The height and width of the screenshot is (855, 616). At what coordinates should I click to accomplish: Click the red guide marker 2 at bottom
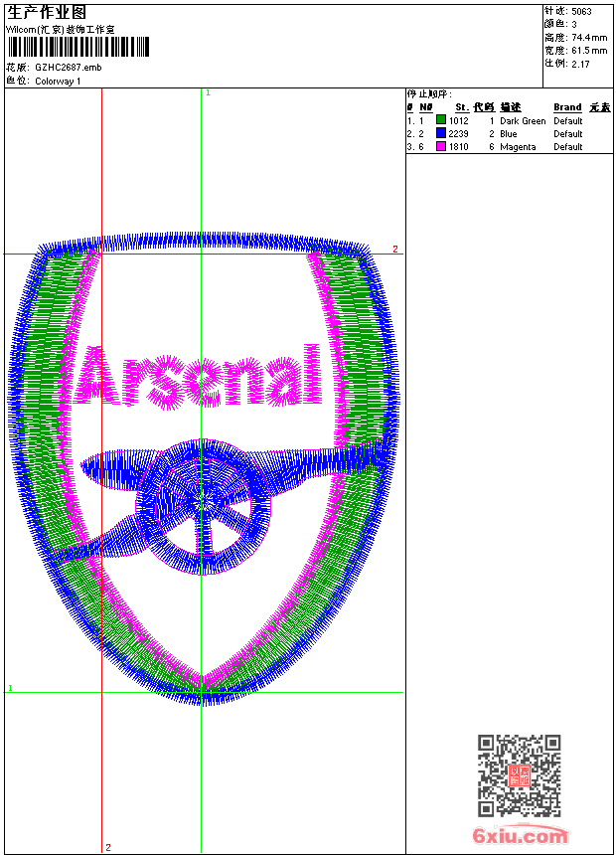tap(108, 847)
